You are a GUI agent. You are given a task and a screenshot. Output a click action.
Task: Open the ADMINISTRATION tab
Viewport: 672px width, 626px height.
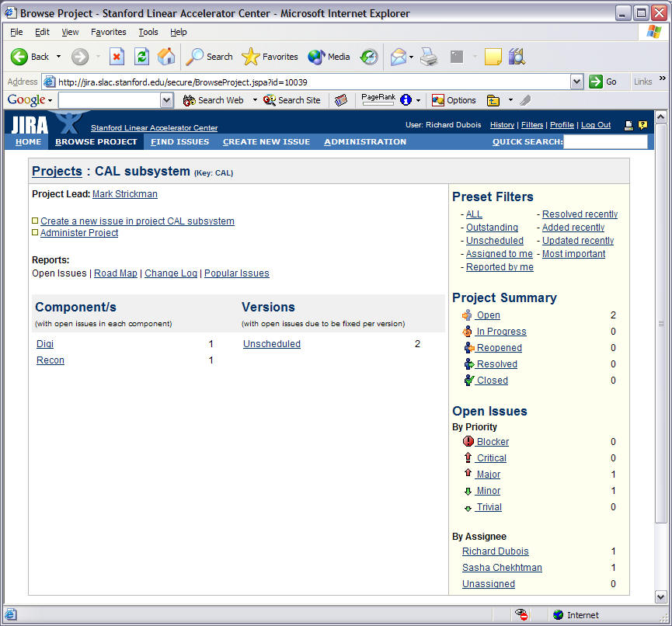click(365, 142)
